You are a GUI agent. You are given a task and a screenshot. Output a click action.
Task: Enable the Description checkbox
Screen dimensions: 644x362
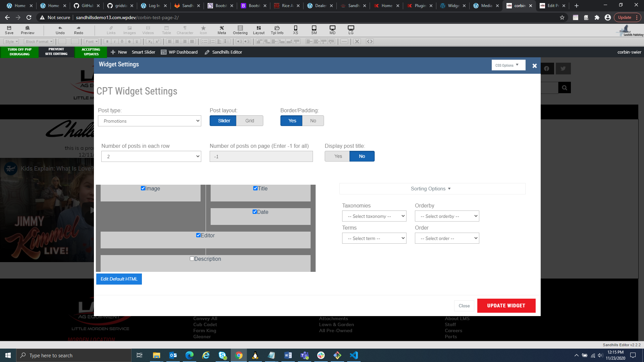pos(192,259)
